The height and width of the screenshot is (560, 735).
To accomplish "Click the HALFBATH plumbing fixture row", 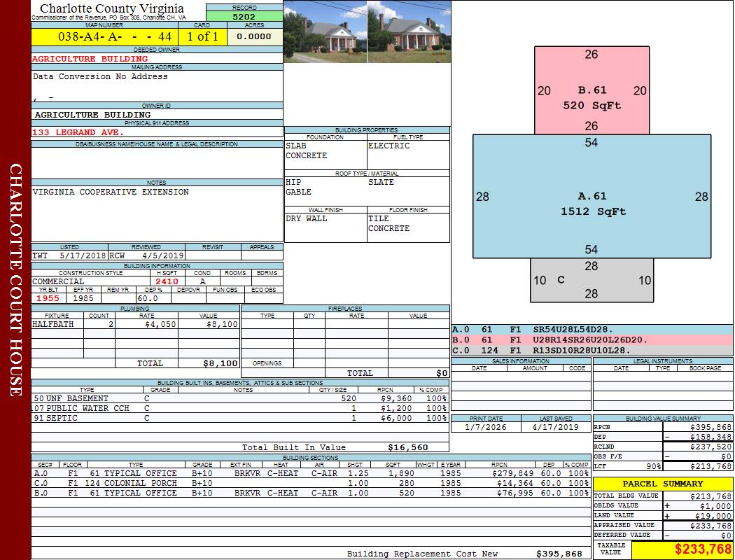I will [x=135, y=325].
